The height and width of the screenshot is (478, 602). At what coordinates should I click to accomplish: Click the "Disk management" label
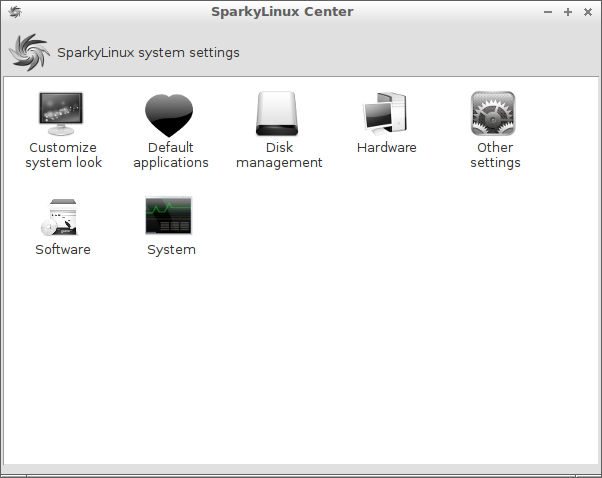coord(279,155)
